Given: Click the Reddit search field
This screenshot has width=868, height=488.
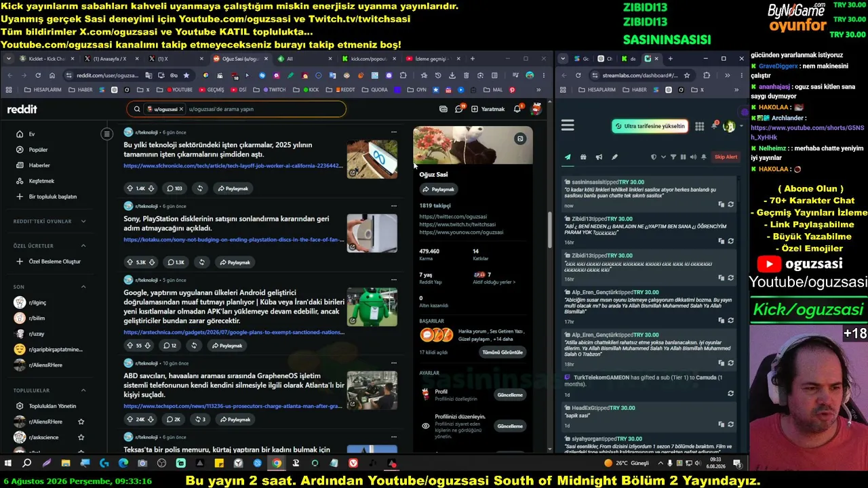Looking at the screenshot, I should (x=236, y=109).
